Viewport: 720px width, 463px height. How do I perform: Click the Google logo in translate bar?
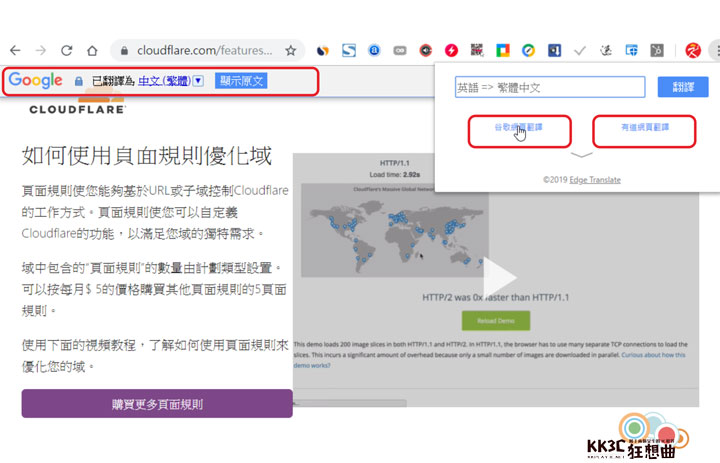point(35,80)
